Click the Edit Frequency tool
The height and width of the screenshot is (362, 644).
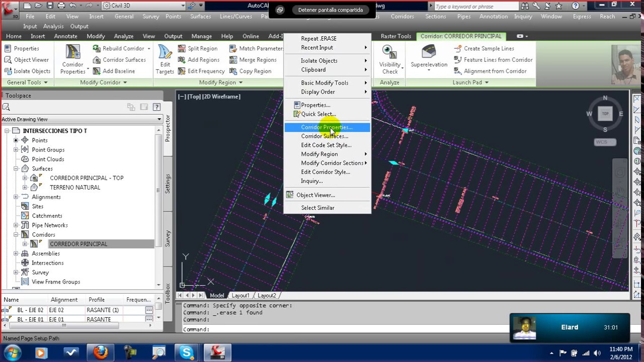pyautogui.click(x=201, y=71)
